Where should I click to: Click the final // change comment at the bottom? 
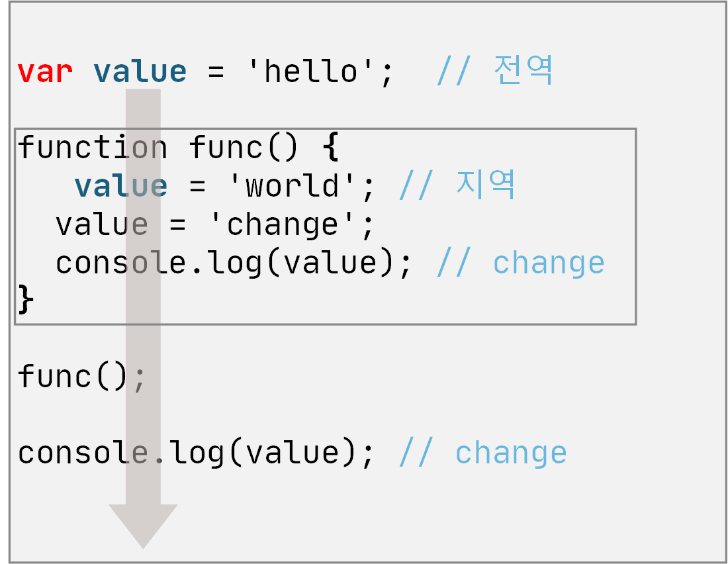[482, 453]
